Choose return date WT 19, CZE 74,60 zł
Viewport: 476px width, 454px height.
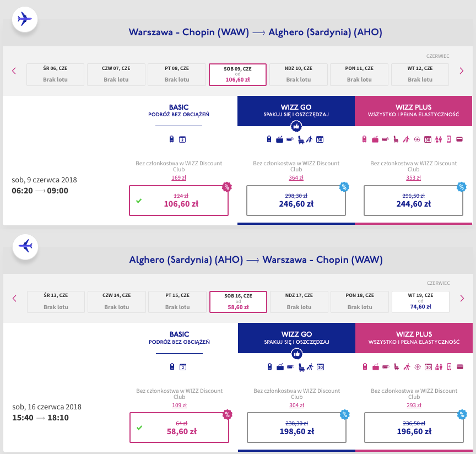coord(420,302)
